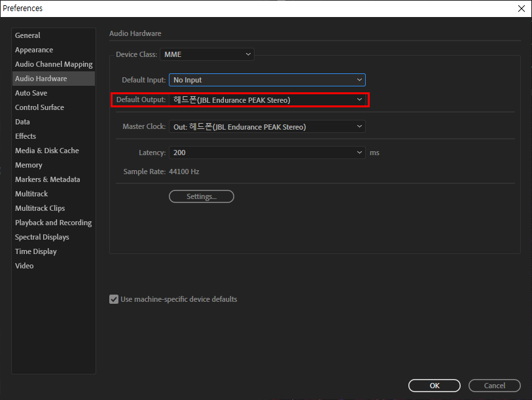Cancel the Preferences dialog
This screenshot has width=532, height=400.
[494, 386]
